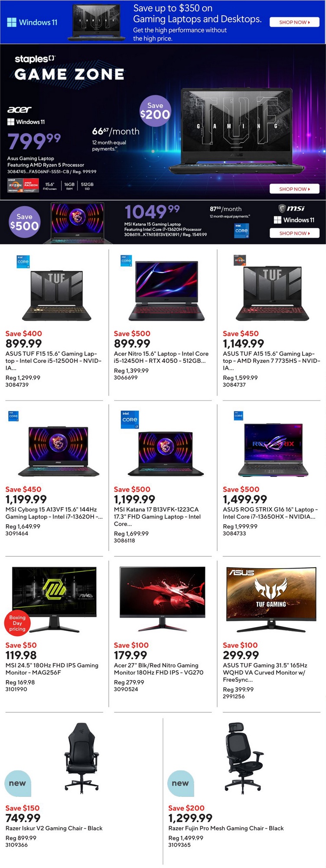This screenshot has height=868, width=326.
Task: Click the Windows 11 logo in top banner
Action: 33,22
